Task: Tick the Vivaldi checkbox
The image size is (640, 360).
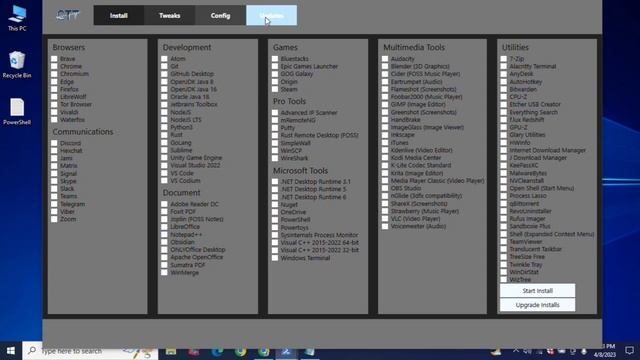Action: point(54,112)
